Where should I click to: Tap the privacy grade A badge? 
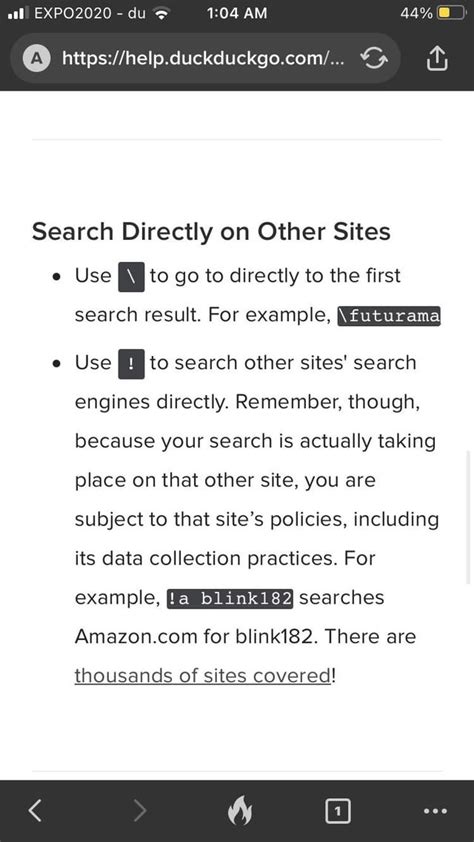(37, 59)
